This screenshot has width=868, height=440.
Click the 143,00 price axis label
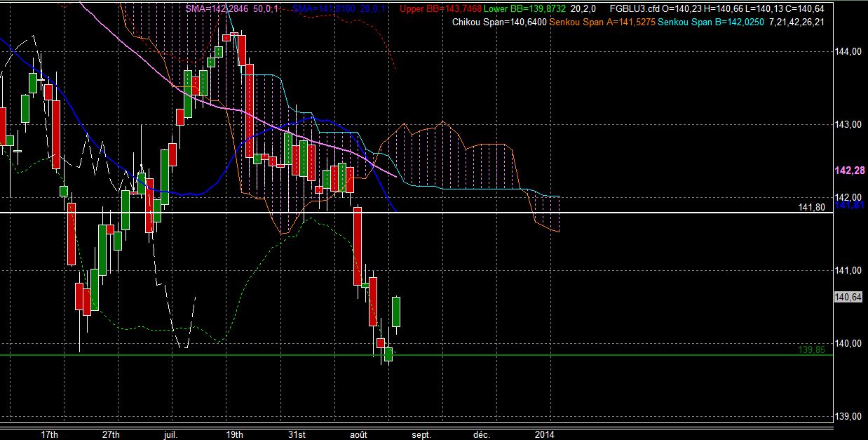[x=850, y=124]
